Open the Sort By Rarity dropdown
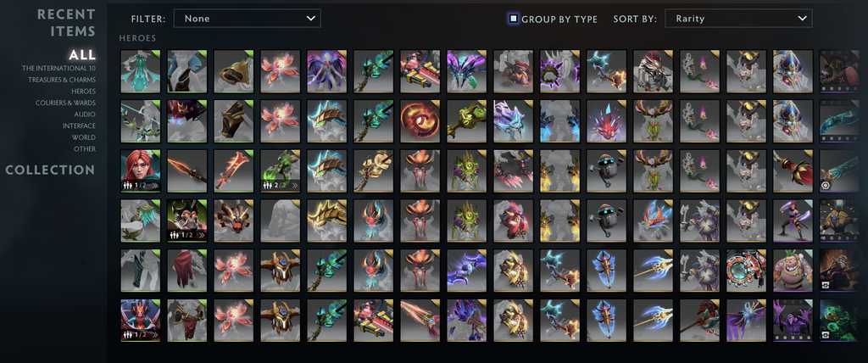The width and height of the screenshot is (868, 363). coord(738,19)
